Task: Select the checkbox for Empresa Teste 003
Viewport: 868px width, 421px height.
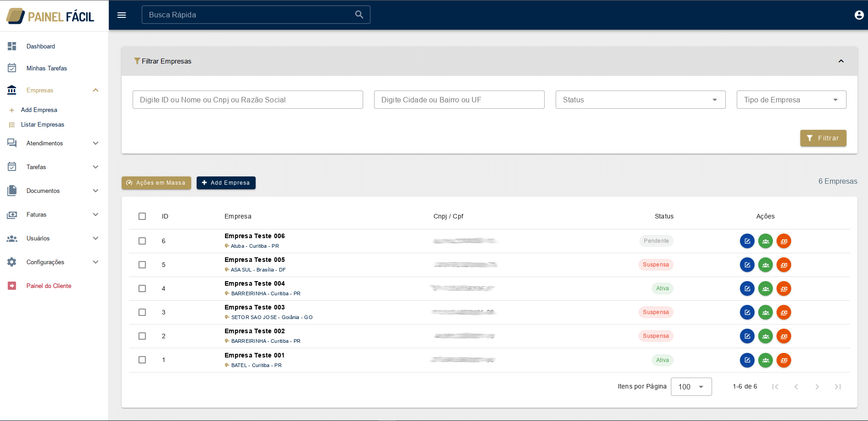Action: [x=142, y=312]
